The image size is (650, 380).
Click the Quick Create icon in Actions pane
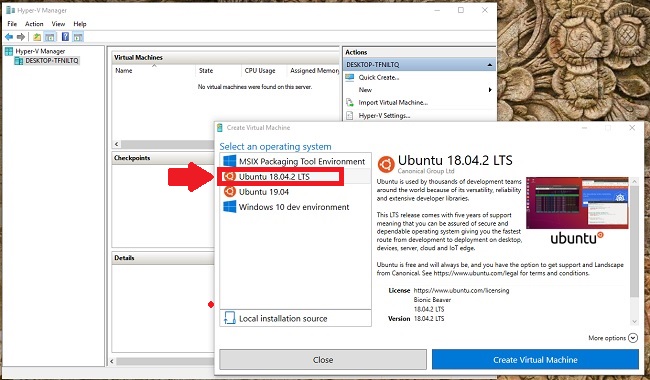click(x=349, y=77)
